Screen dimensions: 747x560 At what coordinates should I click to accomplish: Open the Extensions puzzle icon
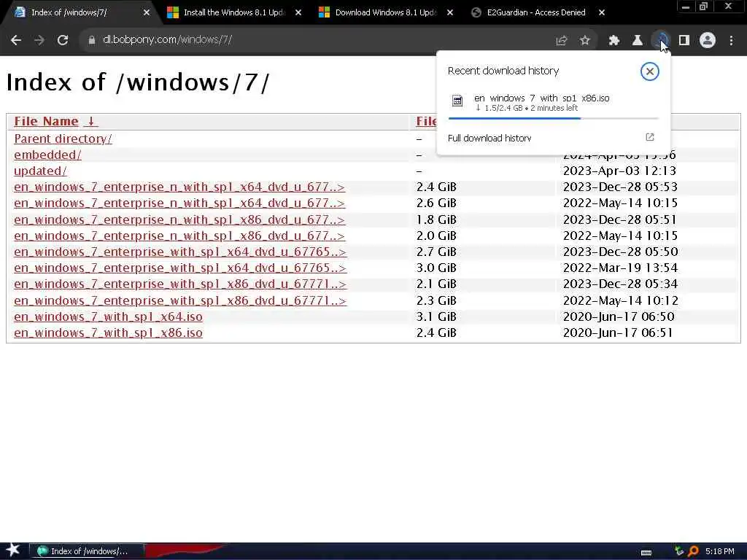pyautogui.click(x=614, y=41)
